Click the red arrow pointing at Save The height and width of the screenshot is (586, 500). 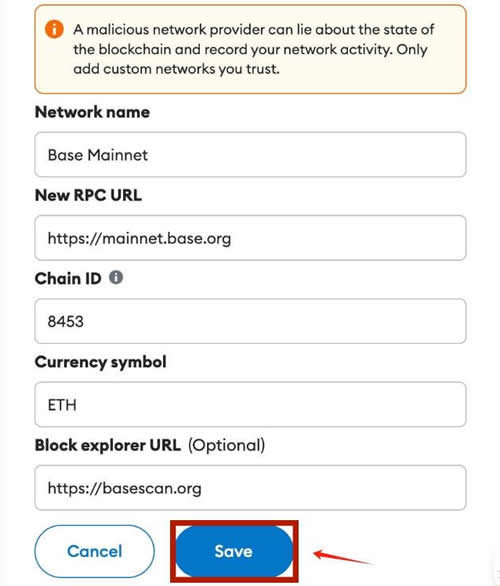click(343, 558)
